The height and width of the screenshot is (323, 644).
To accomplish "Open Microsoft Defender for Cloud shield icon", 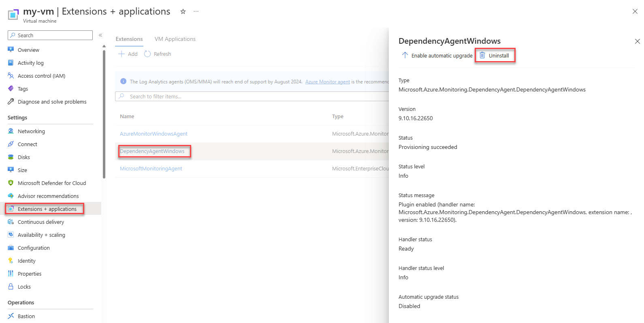I will [x=11, y=183].
